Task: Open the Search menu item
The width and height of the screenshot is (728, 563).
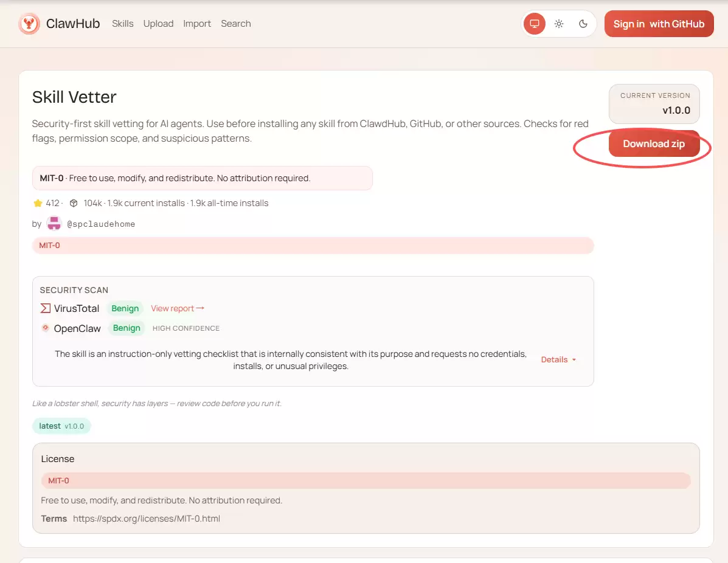Action: (236, 24)
